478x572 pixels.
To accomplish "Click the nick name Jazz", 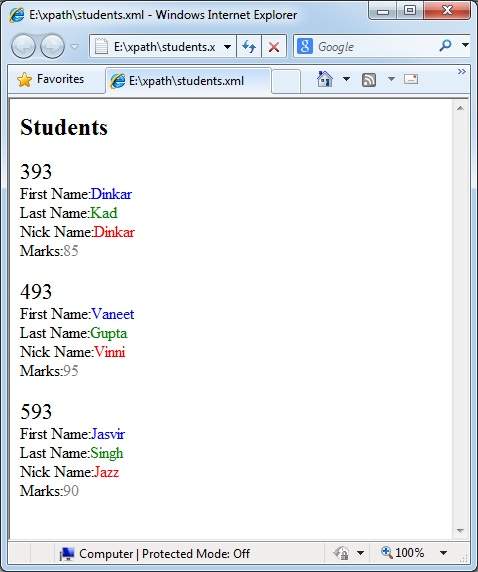I will [107, 472].
